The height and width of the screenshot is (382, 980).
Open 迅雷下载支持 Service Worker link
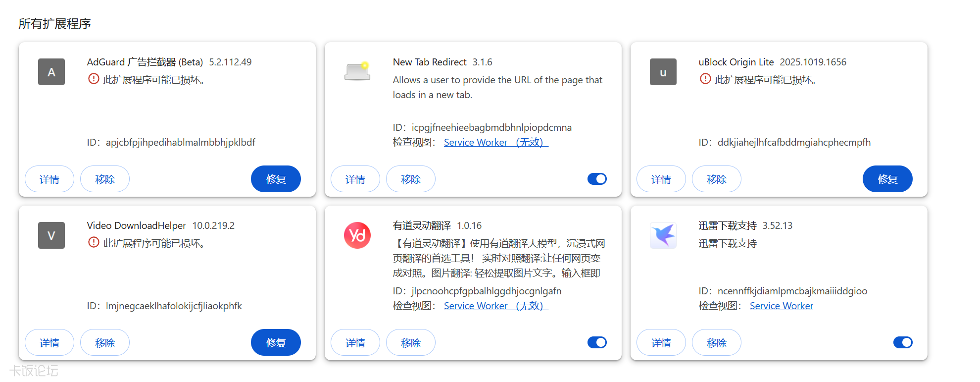(781, 306)
